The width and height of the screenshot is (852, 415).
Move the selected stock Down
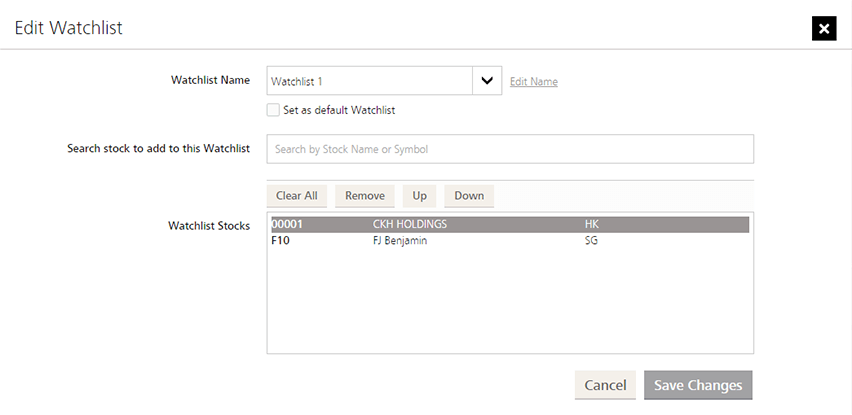coord(469,196)
